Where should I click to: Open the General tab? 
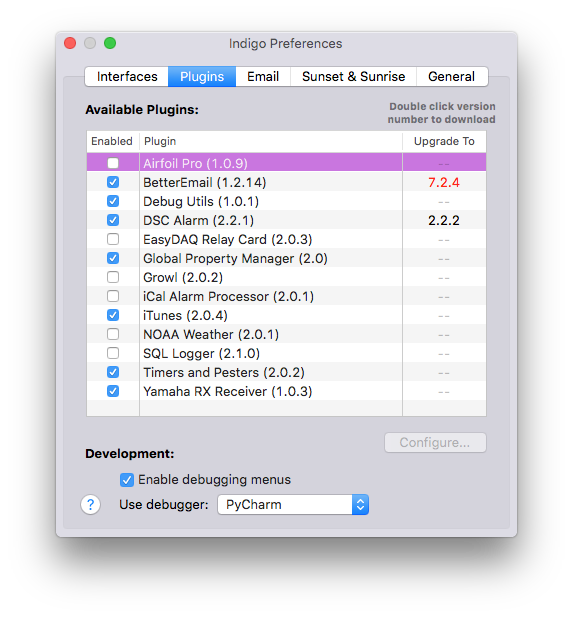point(452,76)
